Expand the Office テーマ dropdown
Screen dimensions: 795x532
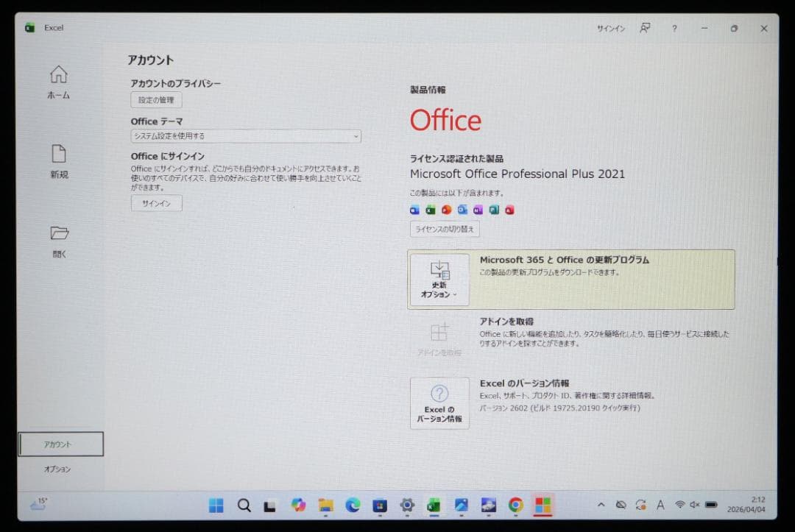tap(246, 136)
